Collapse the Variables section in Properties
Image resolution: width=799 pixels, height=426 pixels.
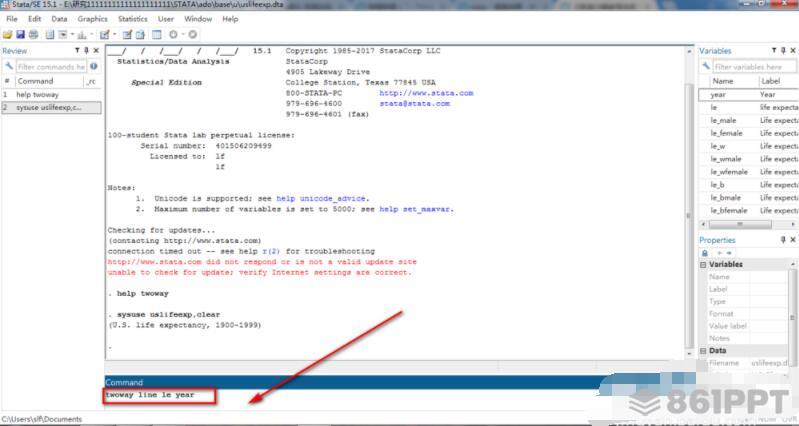point(703,264)
